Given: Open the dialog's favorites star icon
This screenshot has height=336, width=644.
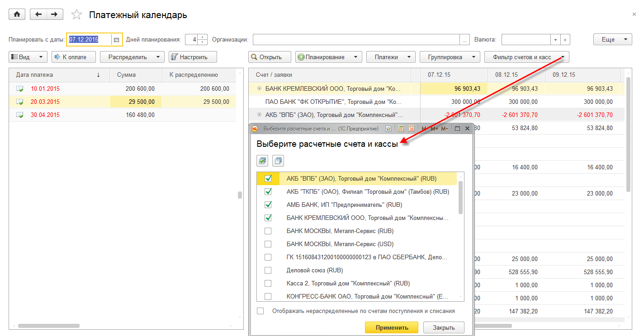Looking at the screenshot, I should tap(388, 129).
